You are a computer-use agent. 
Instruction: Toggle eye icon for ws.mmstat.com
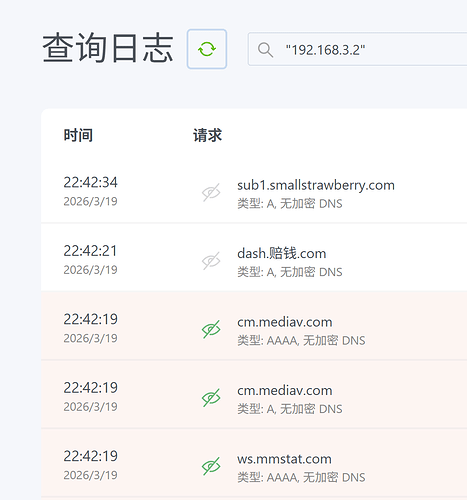click(x=211, y=466)
